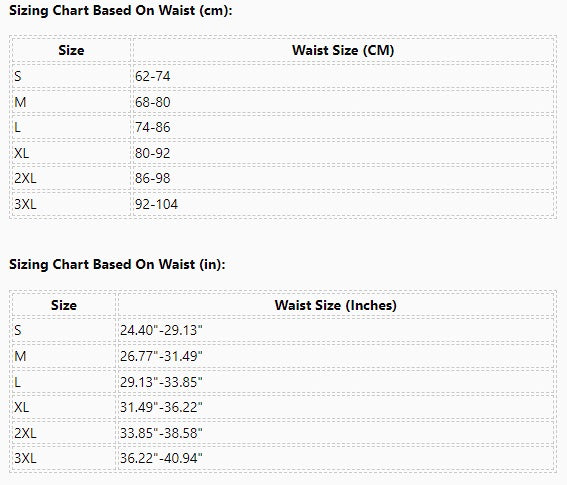Select the 92-104 waist range
This screenshot has width=567, height=485.
pyautogui.click(x=156, y=204)
